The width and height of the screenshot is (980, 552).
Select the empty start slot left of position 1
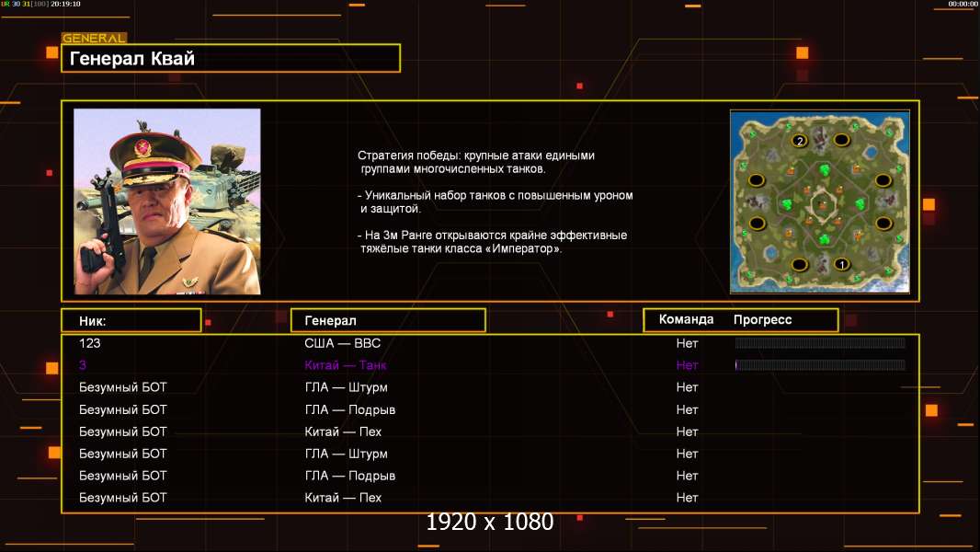(x=799, y=264)
